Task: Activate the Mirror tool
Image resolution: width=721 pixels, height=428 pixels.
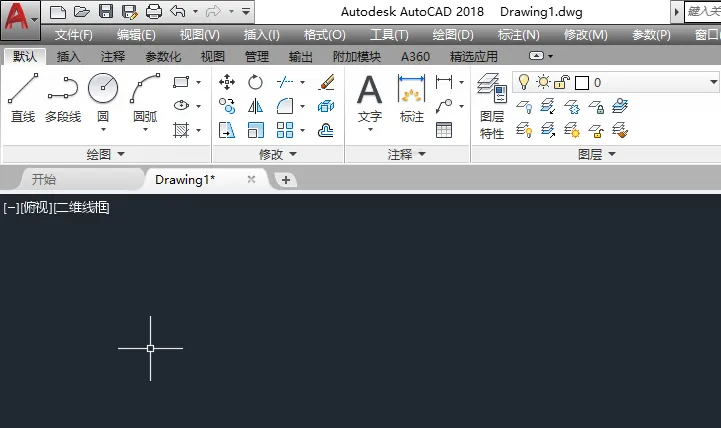Action: pos(255,106)
